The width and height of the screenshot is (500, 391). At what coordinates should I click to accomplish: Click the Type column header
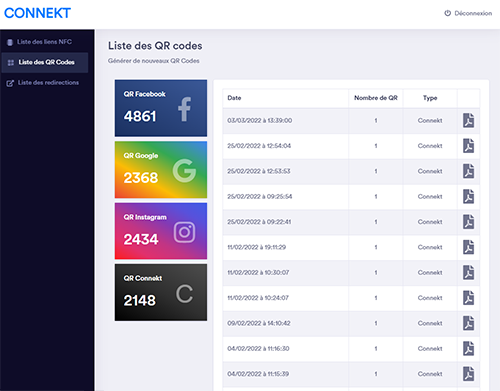[x=430, y=98]
